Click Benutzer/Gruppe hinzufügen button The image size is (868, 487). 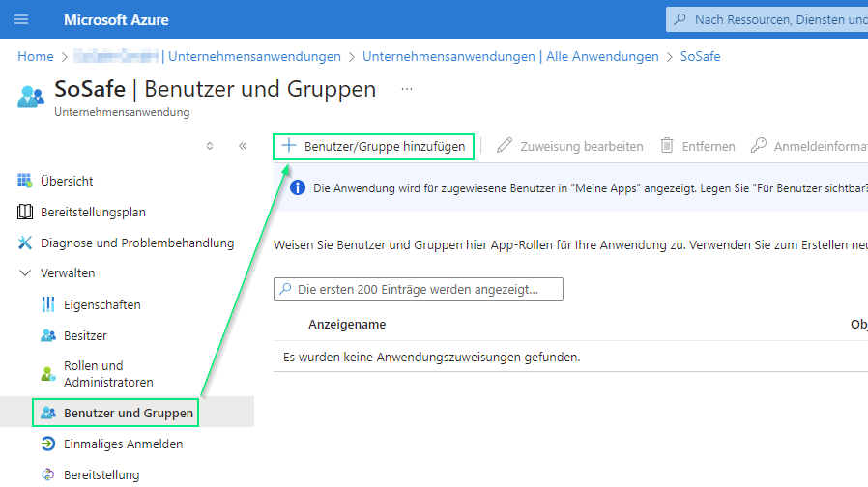tap(374, 146)
